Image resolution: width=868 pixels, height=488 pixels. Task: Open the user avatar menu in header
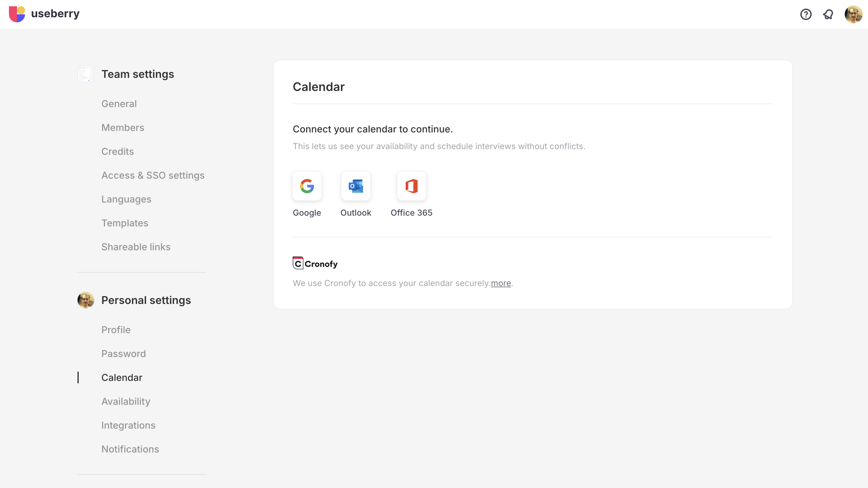click(x=853, y=15)
